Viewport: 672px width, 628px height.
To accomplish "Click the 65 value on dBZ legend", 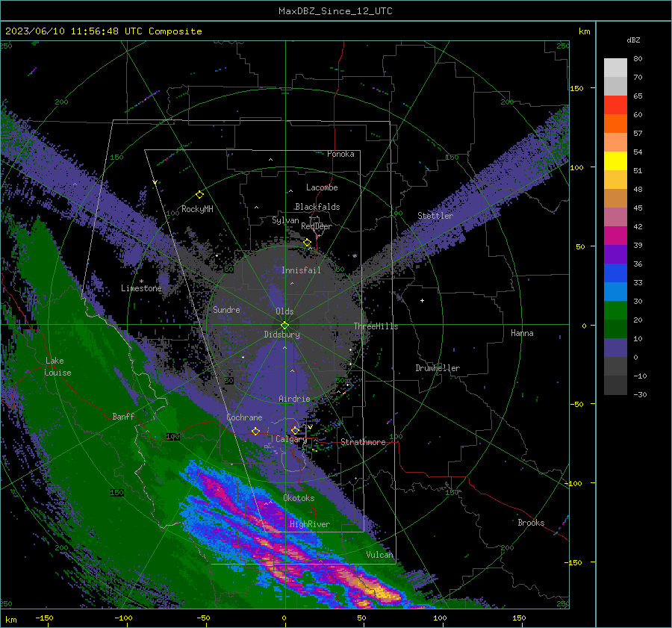I will 638,96.
